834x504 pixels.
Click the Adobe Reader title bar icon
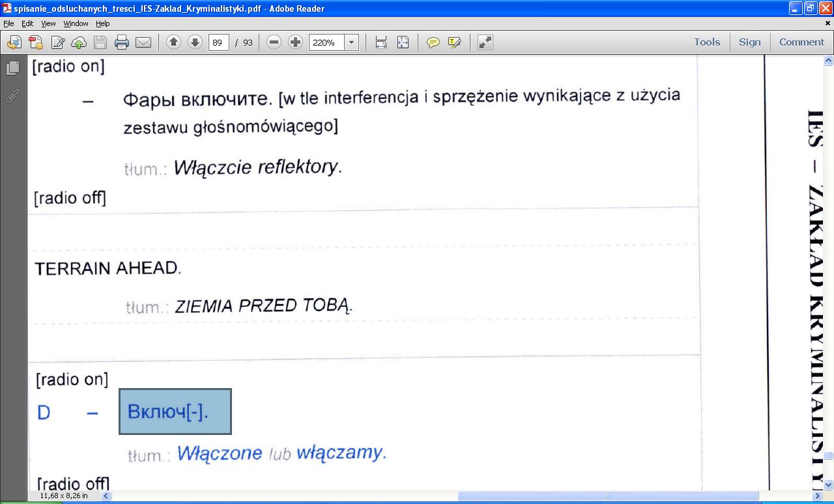tap(7, 8)
